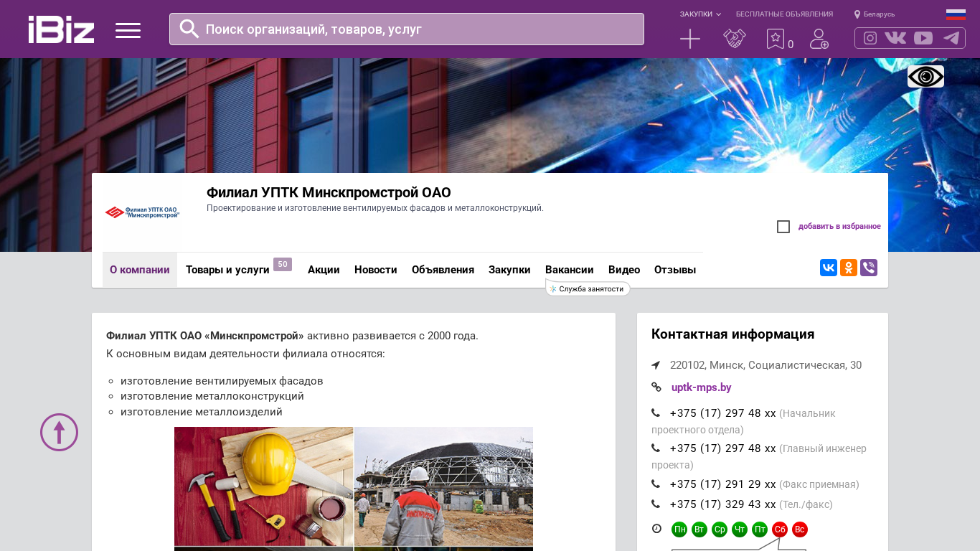
Task: Focus the organizations, goods, services search field
Action: [407, 29]
